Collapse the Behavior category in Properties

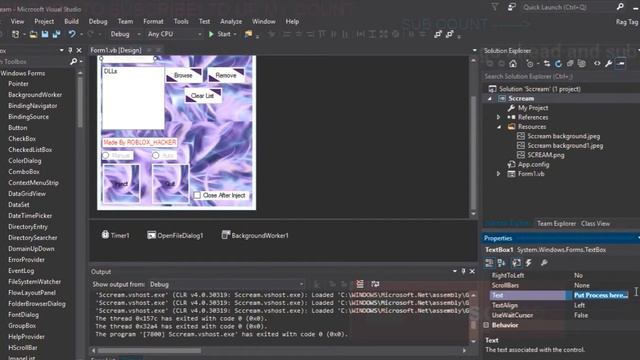click(486, 325)
